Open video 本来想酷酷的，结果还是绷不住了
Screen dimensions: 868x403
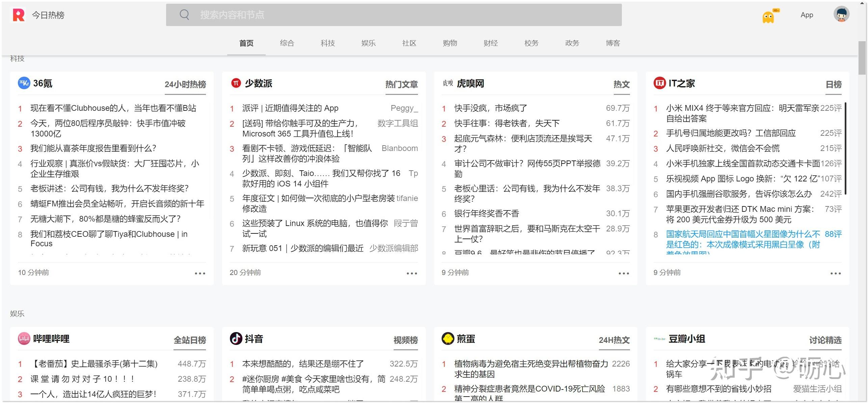click(303, 364)
